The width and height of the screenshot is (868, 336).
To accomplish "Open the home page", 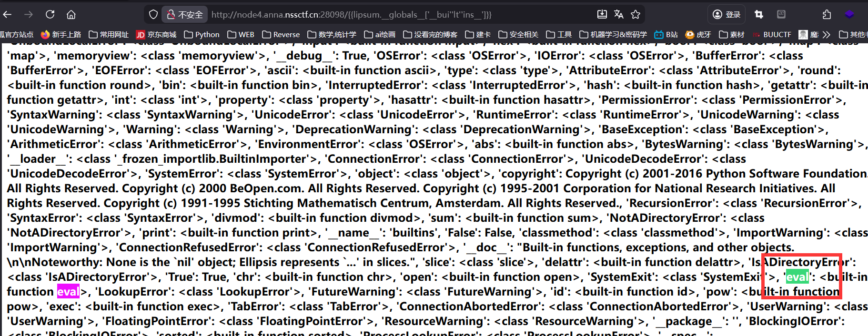I will pos(71,15).
